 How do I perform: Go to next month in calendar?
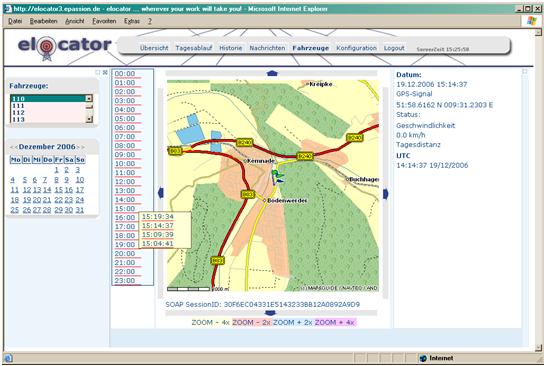(x=78, y=147)
